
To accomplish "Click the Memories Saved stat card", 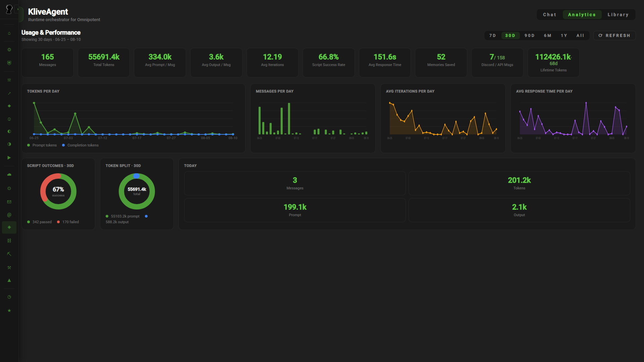I will pos(441,63).
